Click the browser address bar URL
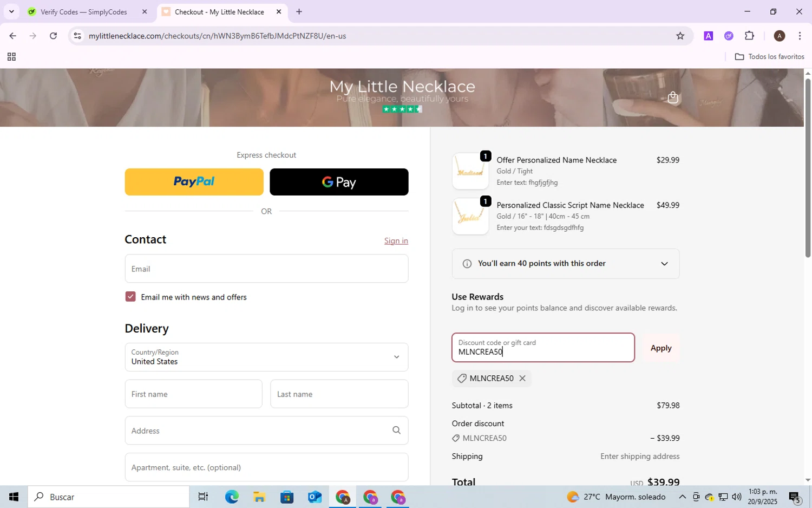Viewport: 812px width, 508px height. (218, 36)
